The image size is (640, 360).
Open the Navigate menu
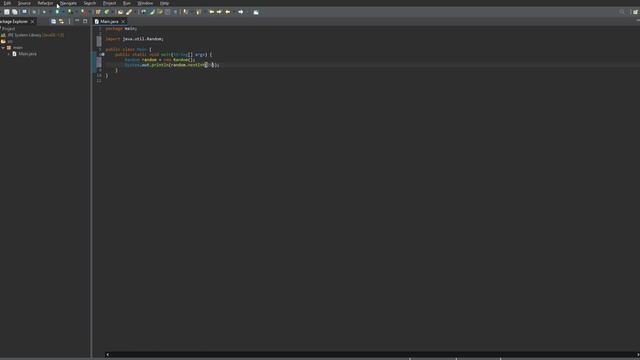click(x=69, y=3)
